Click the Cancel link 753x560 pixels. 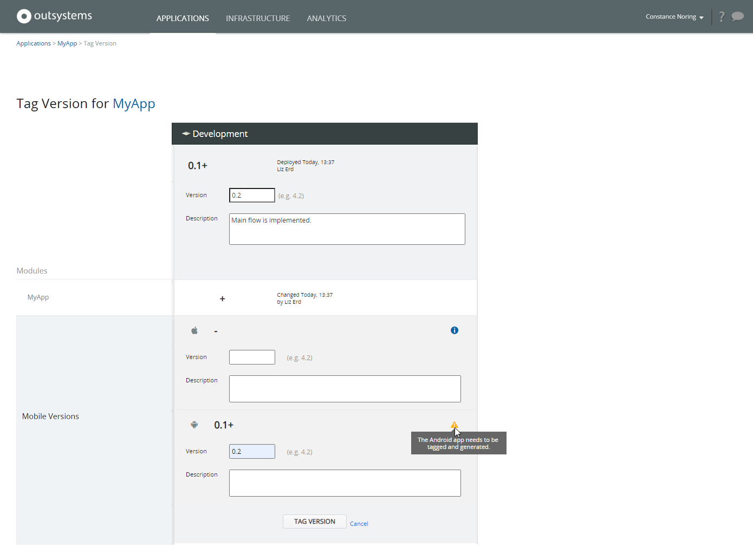point(359,524)
